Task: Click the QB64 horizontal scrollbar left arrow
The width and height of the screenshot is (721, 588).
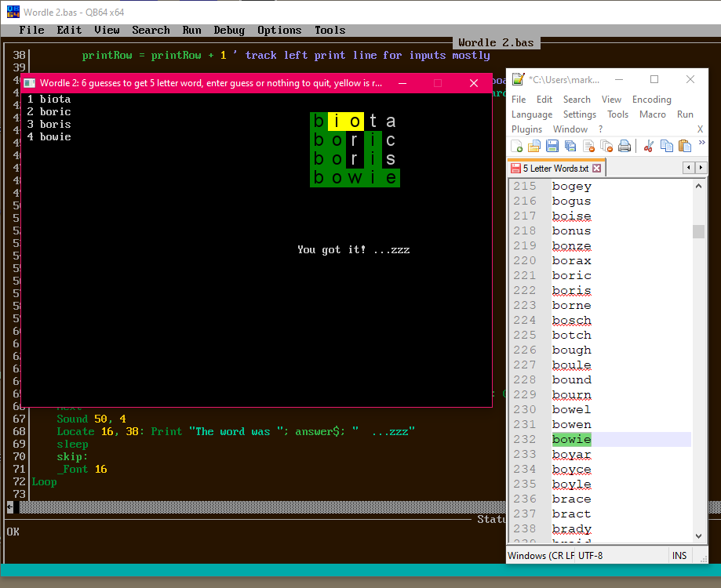Action: (9, 507)
